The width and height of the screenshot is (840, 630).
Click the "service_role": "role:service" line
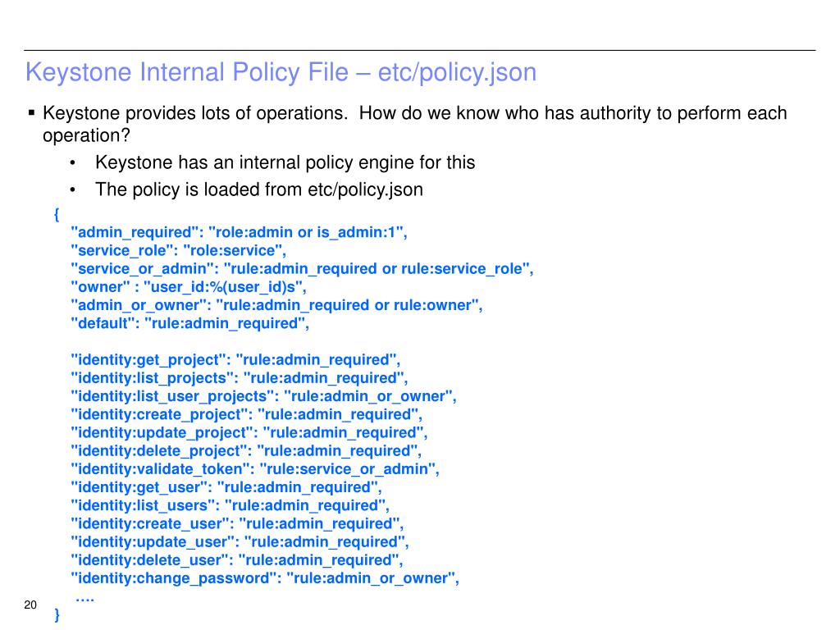178,251
